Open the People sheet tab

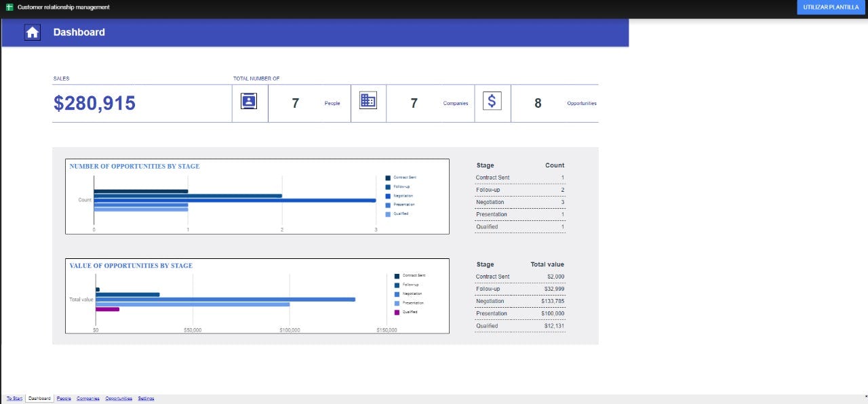pyautogui.click(x=64, y=399)
